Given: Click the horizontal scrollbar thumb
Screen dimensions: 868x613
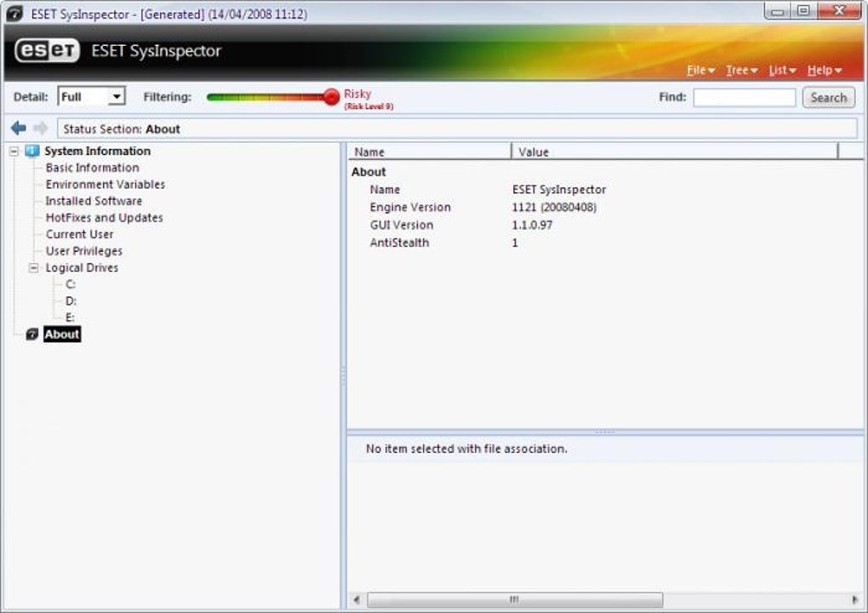Looking at the screenshot, I should pos(515,599).
